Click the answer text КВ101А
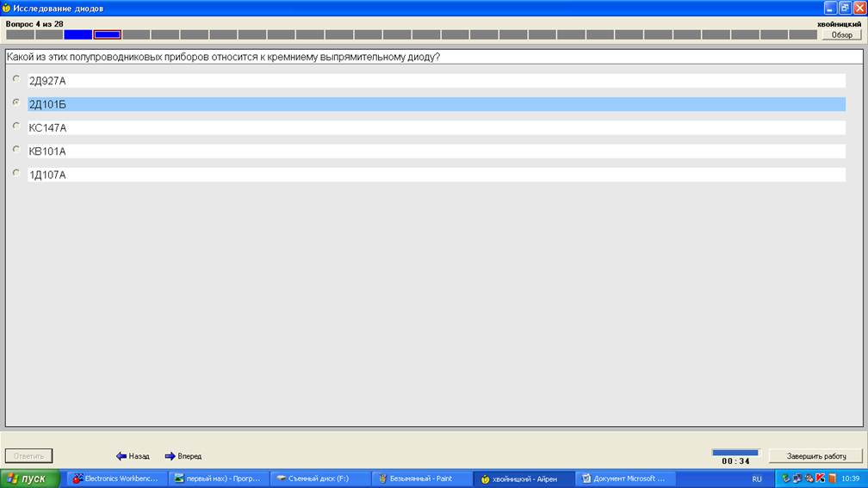 coord(47,151)
